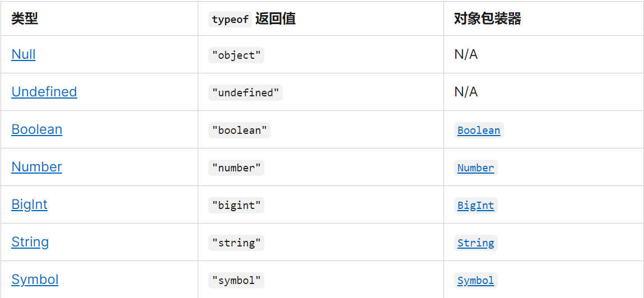Open the Symbol object wrapper code link

click(x=475, y=280)
